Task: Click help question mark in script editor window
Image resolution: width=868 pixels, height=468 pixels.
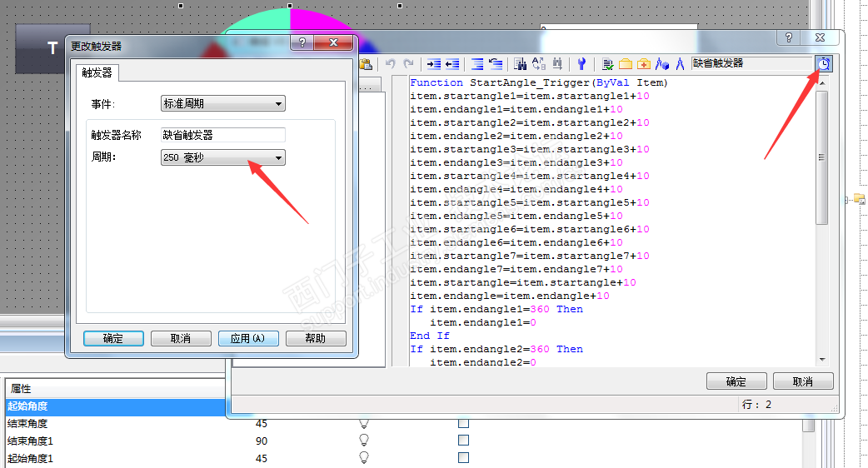Action: click(789, 37)
